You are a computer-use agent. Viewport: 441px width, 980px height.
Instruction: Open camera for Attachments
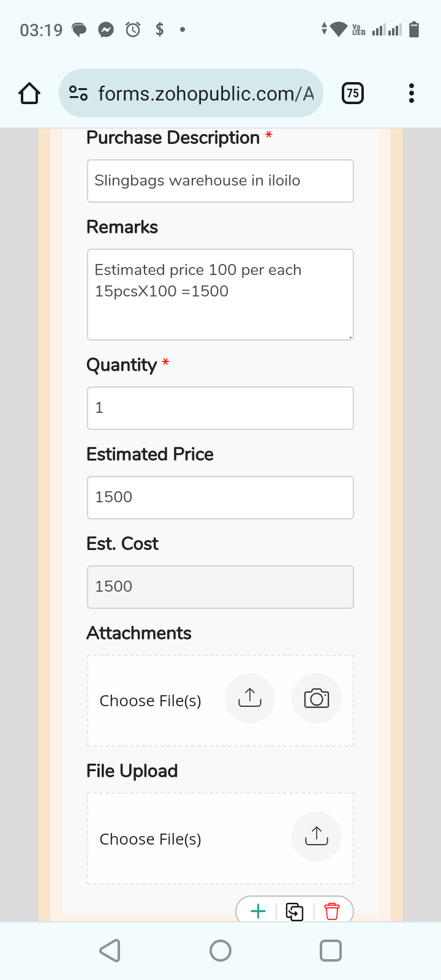coord(316,698)
